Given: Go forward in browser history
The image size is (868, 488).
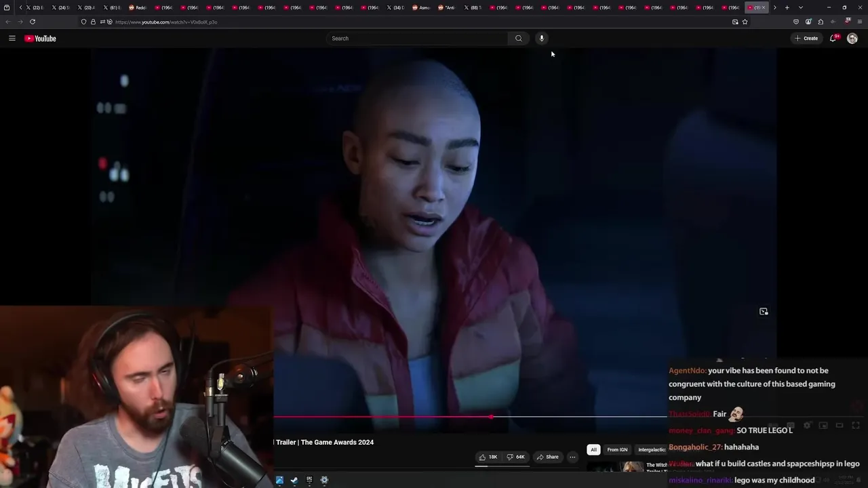Looking at the screenshot, I should click(20, 22).
